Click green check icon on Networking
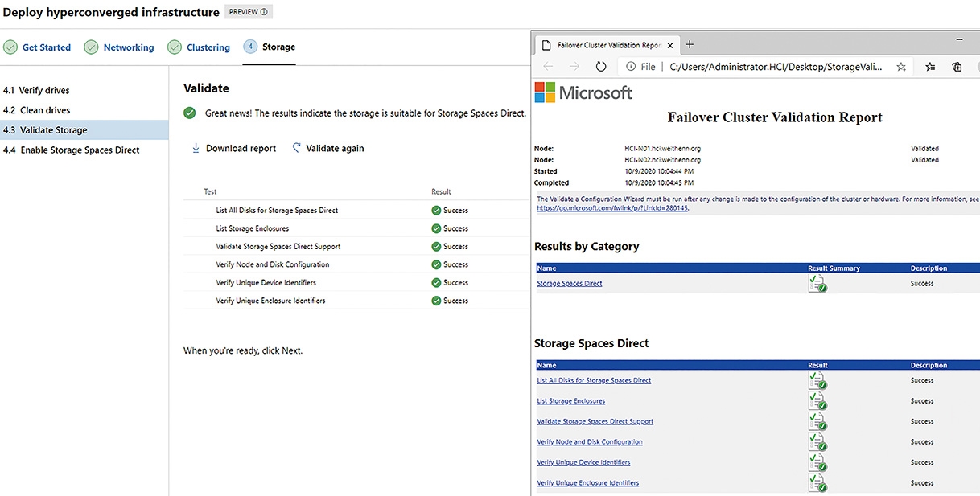 click(92, 47)
